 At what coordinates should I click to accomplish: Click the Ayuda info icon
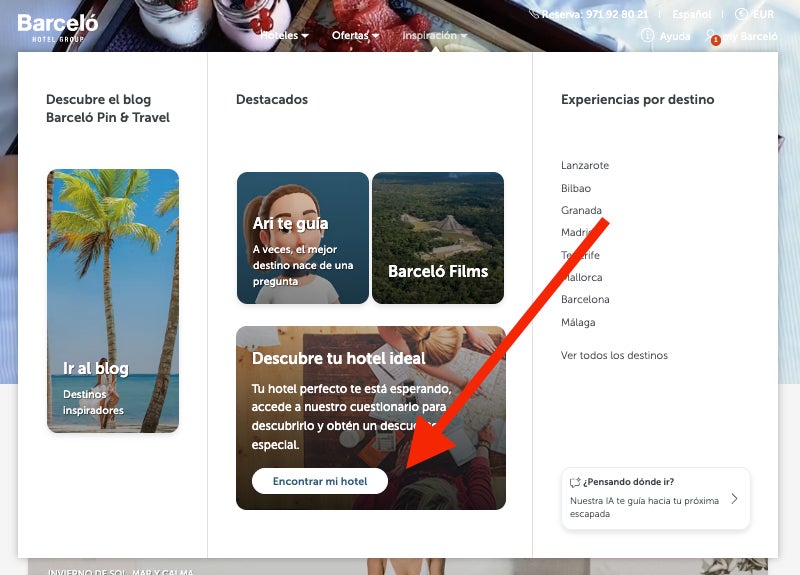pyautogui.click(x=647, y=35)
